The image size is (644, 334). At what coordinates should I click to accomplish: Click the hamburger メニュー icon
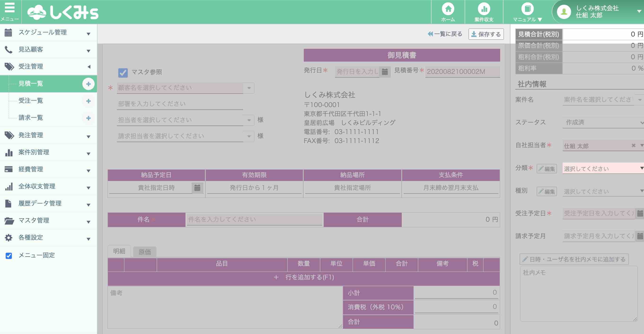[x=9, y=8]
